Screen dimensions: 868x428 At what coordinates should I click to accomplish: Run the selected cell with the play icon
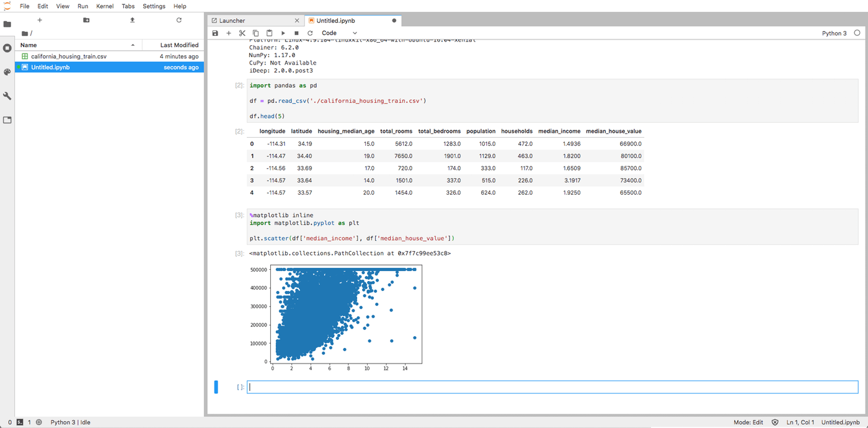[283, 33]
